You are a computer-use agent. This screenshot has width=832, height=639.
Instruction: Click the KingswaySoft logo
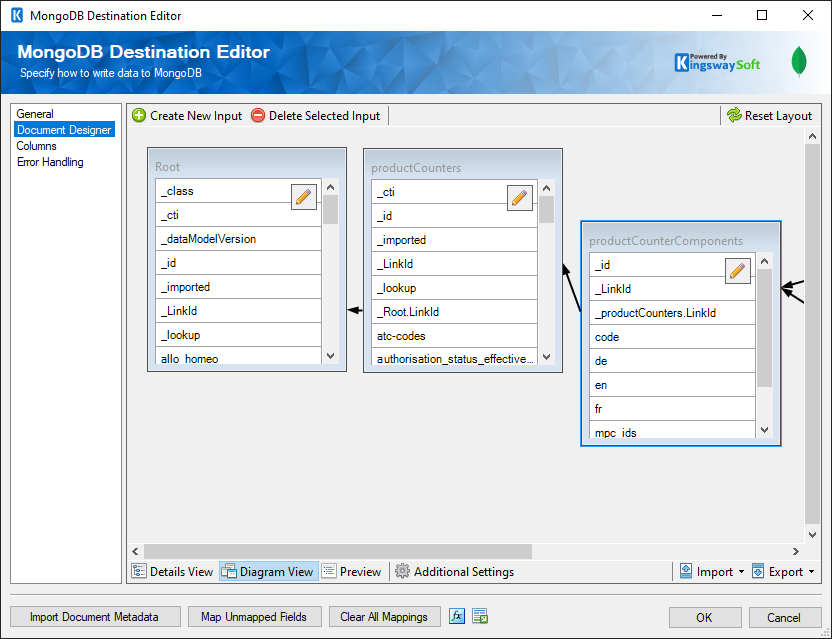pyautogui.click(x=717, y=63)
